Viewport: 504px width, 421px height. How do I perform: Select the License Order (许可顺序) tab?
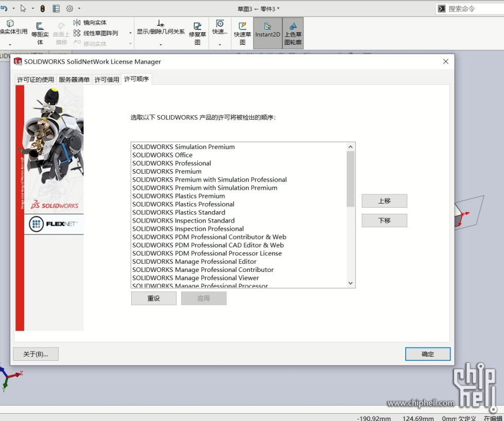pos(136,79)
